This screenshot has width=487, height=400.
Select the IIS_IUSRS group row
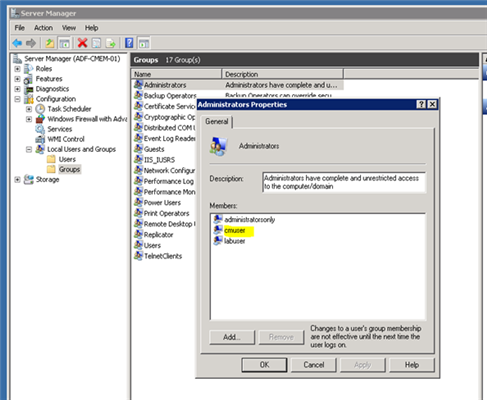pyautogui.click(x=159, y=160)
